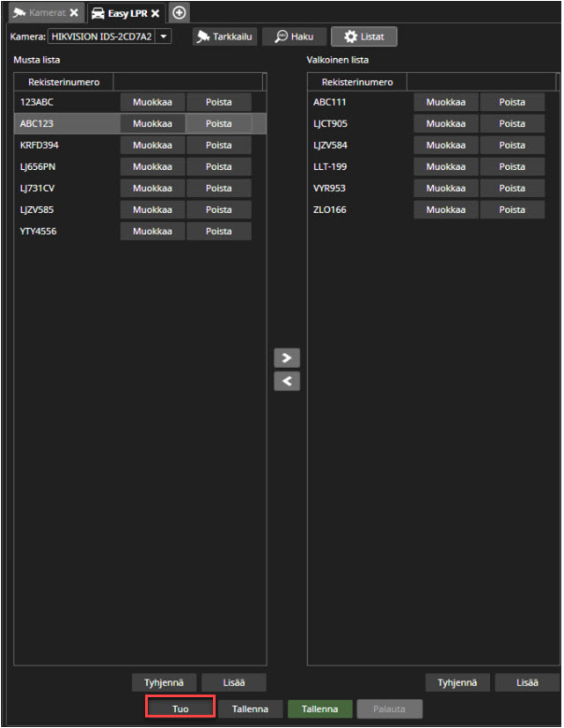This screenshot has width=564, height=728.
Task: Move the selected plate to the black list with the left arrow
Action: click(287, 381)
